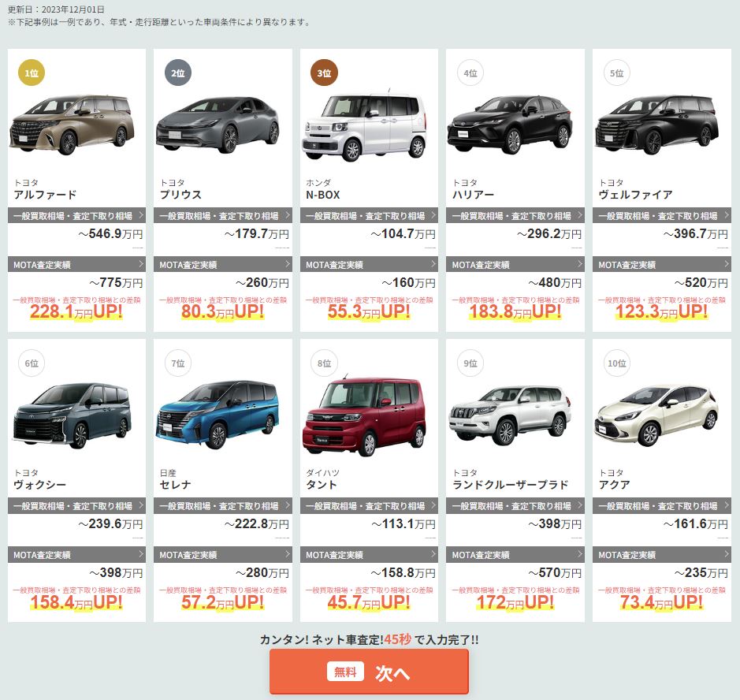Open the Toyota Alphard car image
This screenshot has width=740, height=700.
pos(72,124)
